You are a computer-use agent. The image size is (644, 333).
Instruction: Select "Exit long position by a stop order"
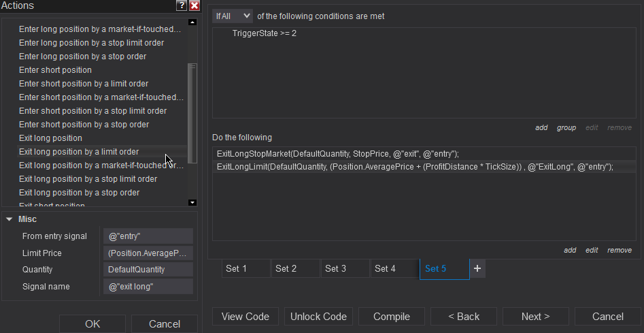pyautogui.click(x=80, y=193)
